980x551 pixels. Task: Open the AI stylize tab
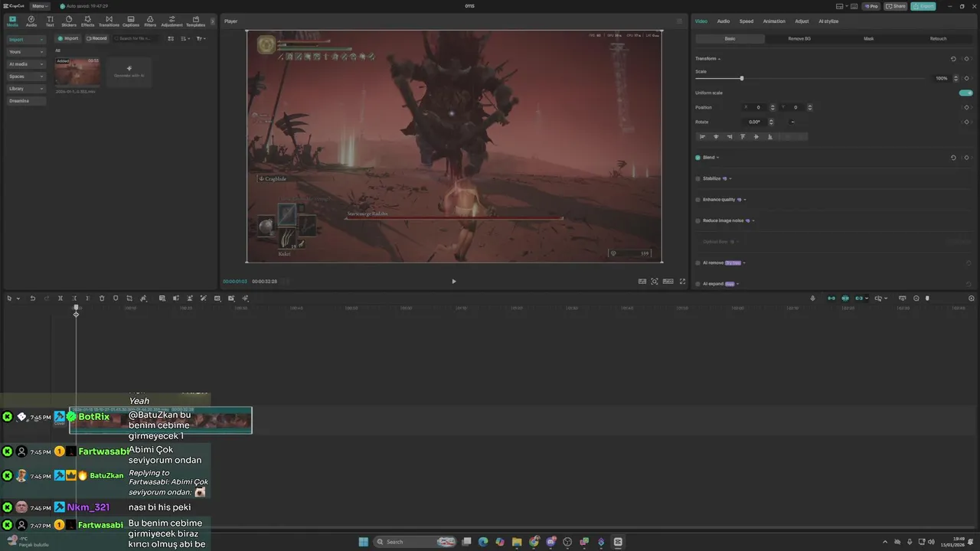coord(828,21)
